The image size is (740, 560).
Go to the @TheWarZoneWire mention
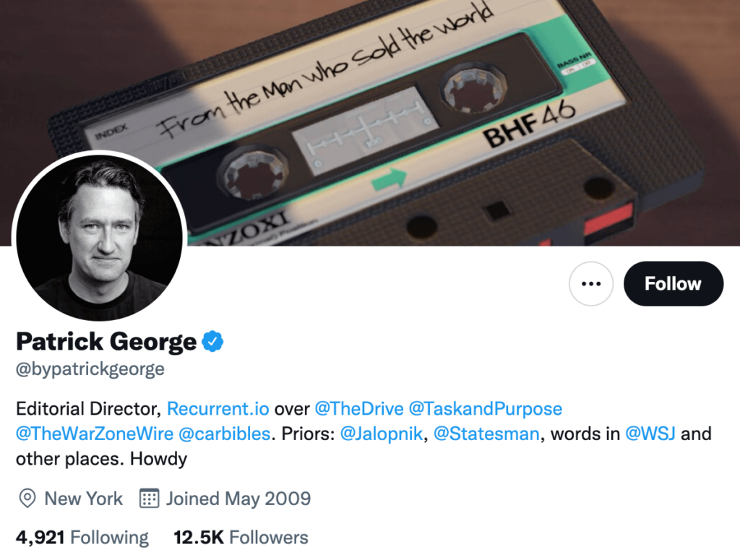(95, 434)
